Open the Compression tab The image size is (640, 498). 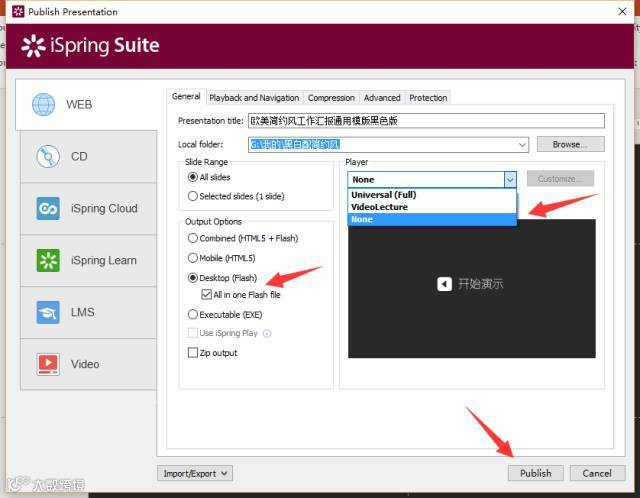coord(331,98)
